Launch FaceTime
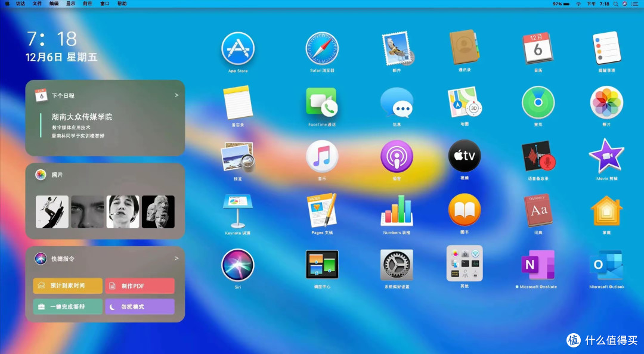Image resolution: width=644 pixels, height=354 pixels. (x=322, y=103)
